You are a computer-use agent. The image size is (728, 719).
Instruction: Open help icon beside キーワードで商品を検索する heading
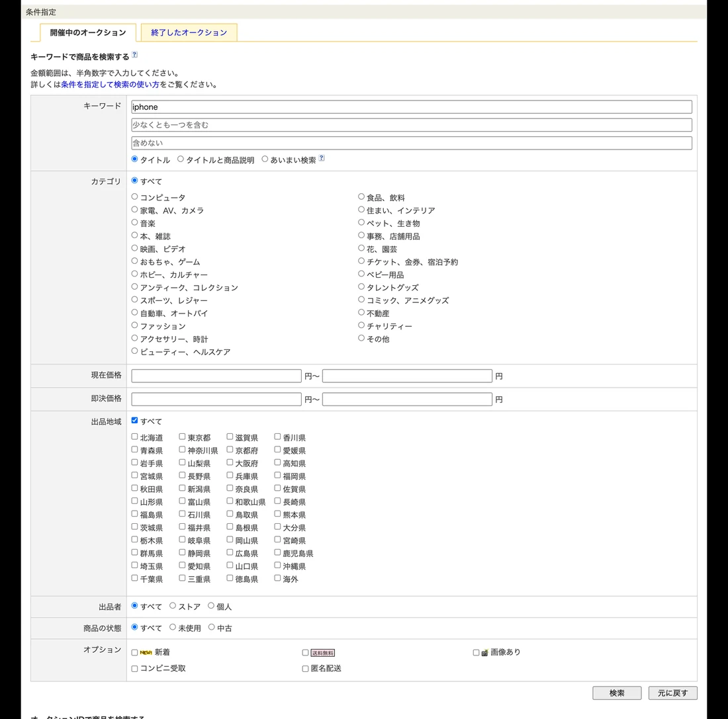click(134, 55)
